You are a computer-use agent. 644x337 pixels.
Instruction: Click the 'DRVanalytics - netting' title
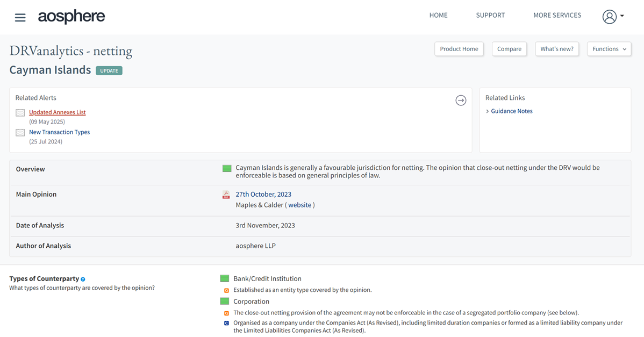71,51
